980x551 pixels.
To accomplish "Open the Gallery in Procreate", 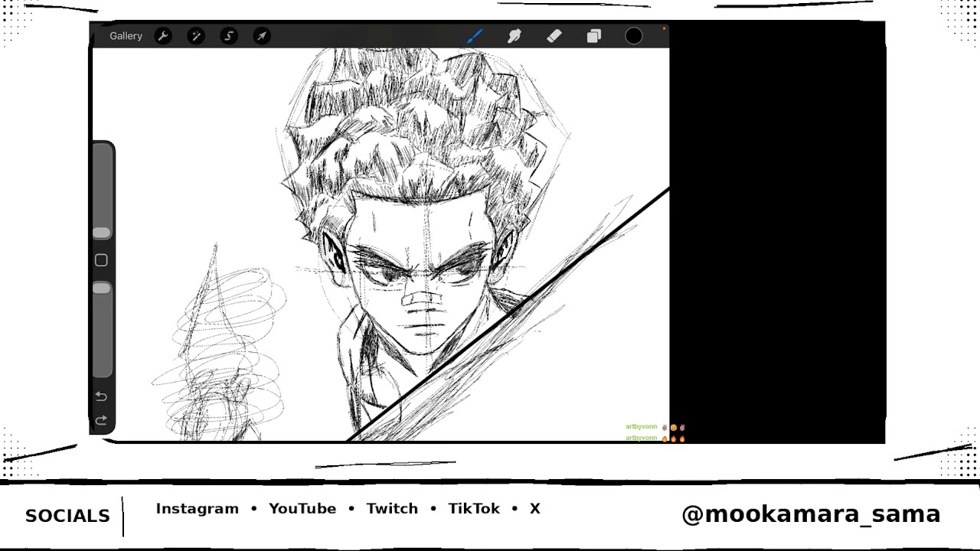I will point(126,36).
